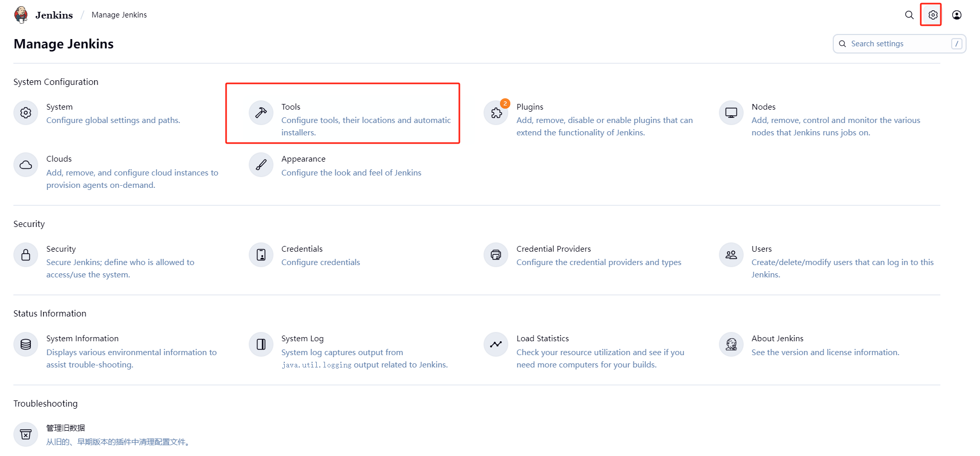Open the Plugins management title
980x456 pixels.
(530, 107)
